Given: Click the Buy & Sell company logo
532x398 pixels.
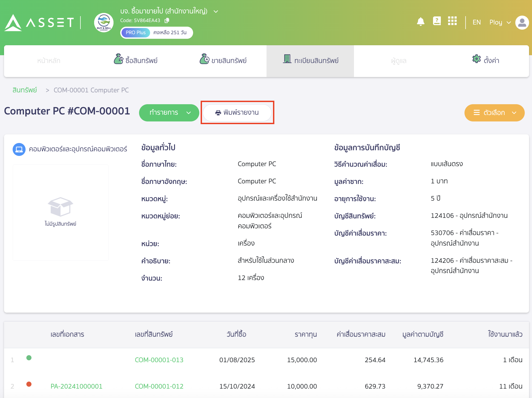Looking at the screenshot, I should (104, 23).
